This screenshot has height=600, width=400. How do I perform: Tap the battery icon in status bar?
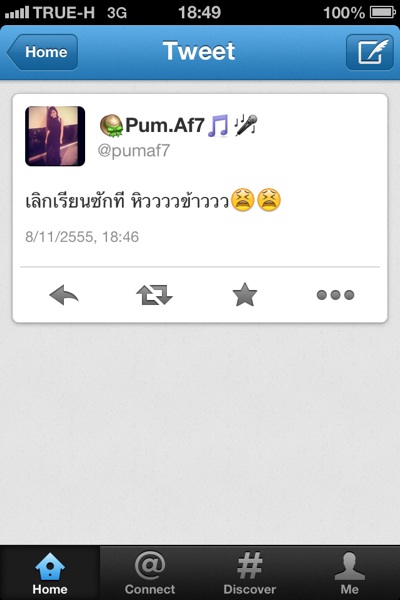tap(383, 13)
